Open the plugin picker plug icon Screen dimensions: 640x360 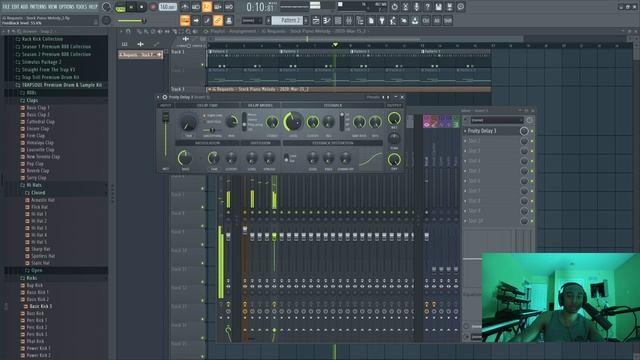382,20
